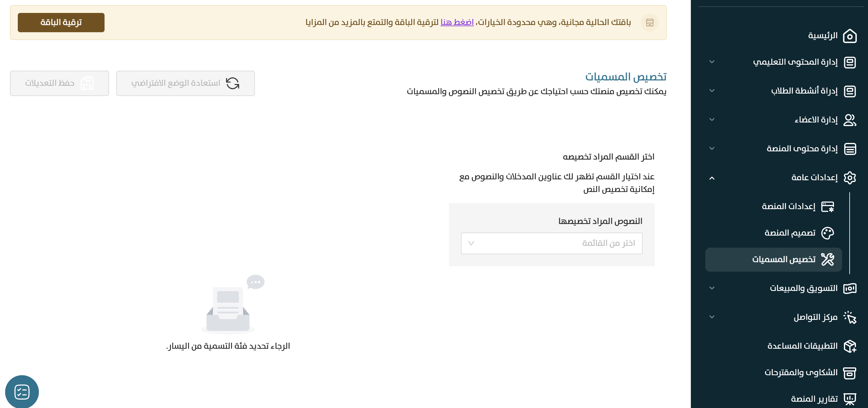868x408 pixels.
Task: Click the members icon for إدارة الاعضاء
Action: [849, 120]
